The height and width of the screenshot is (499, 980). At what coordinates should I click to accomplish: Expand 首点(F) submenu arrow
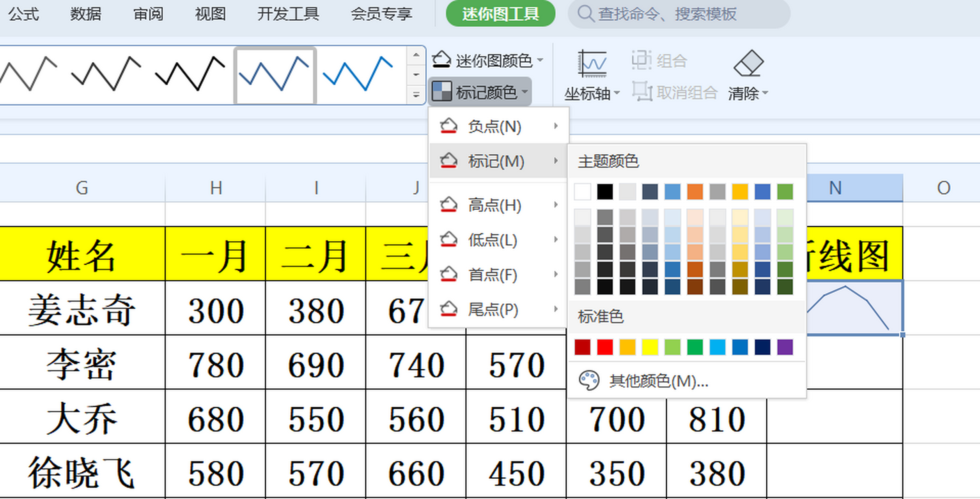pos(556,274)
